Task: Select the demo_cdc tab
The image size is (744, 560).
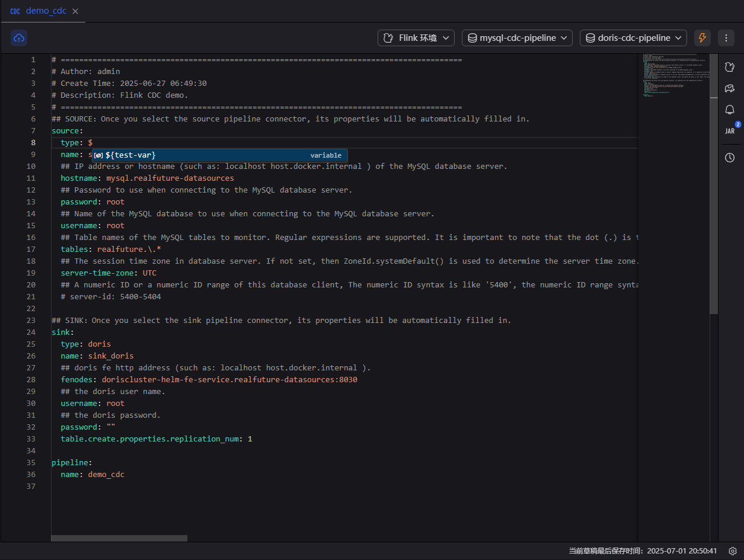Action: 46,11
